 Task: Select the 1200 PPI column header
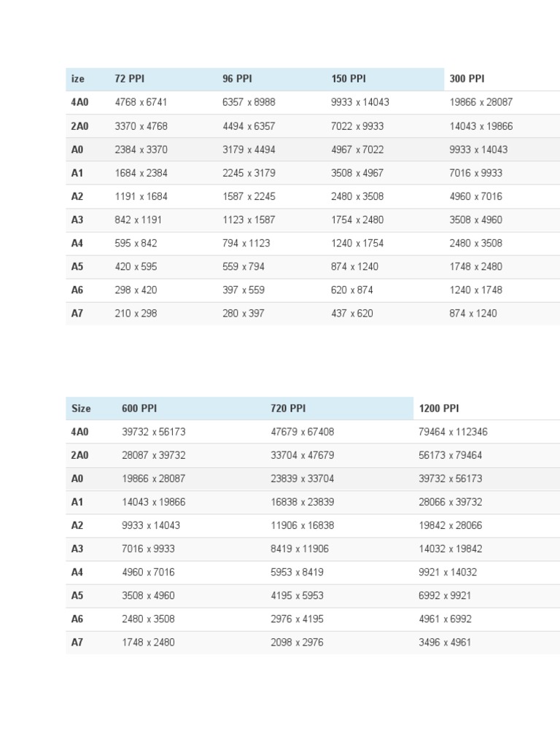pos(439,409)
